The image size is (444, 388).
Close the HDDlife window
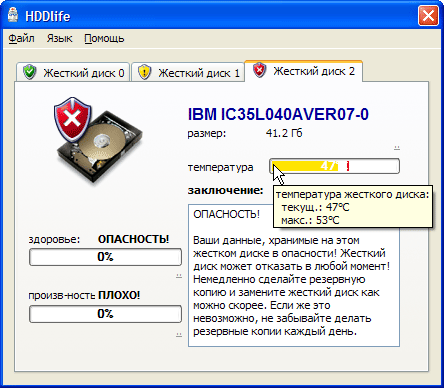point(428,16)
